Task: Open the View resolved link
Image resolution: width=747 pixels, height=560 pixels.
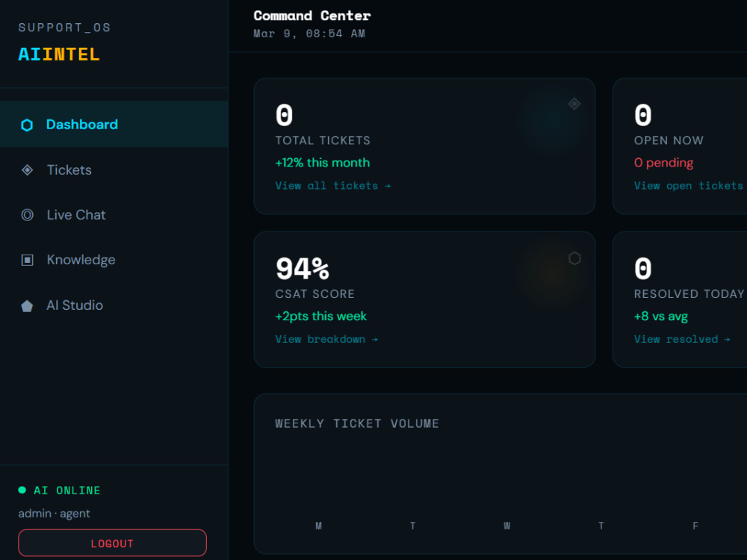Action: (x=682, y=339)
